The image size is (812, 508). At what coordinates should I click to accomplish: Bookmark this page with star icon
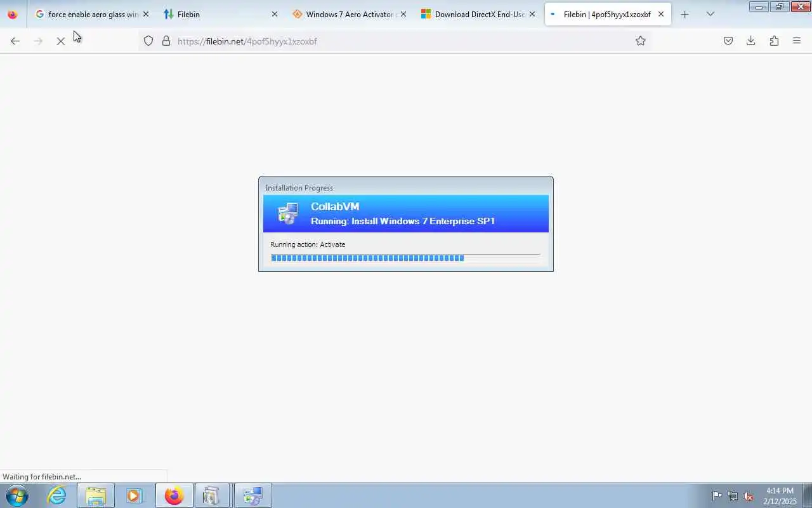(x=641, y=41)
